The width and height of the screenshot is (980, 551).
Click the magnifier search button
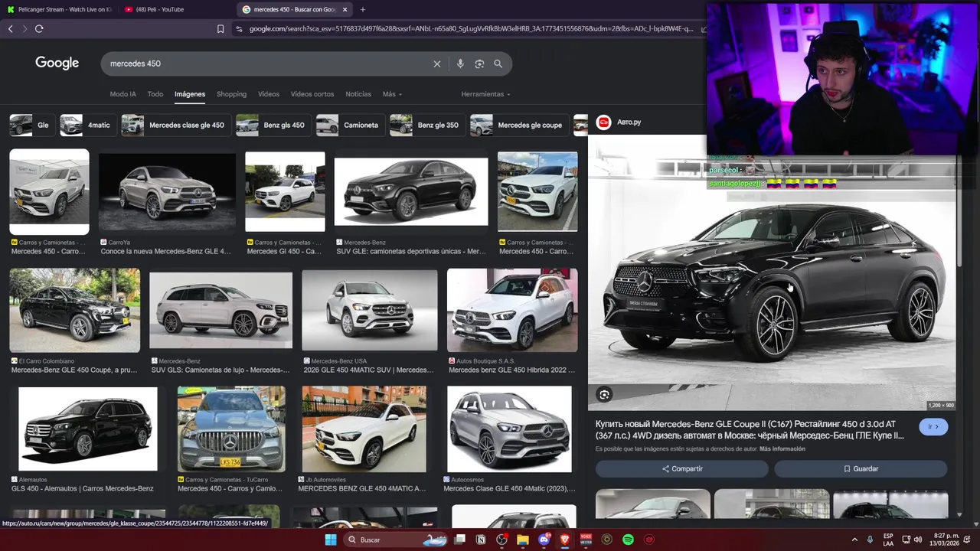click(x=498, y=64)
